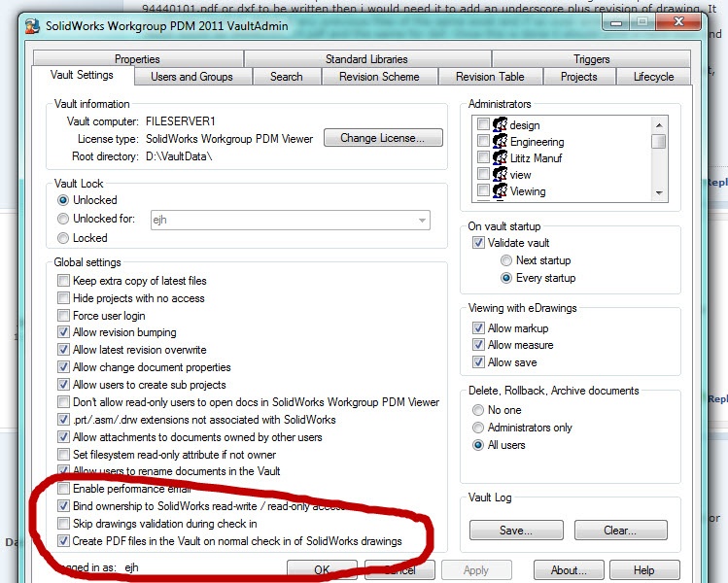Viewport: 728px width, 583px height.
Task: Click the view group user icon
Action: [x=500, y=175]
